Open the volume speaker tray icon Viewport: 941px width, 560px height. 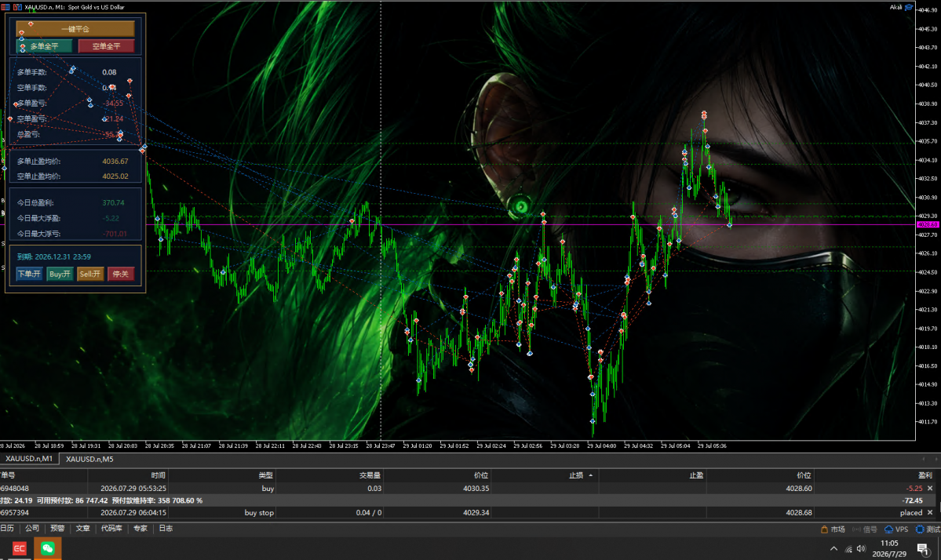(861, 548)
